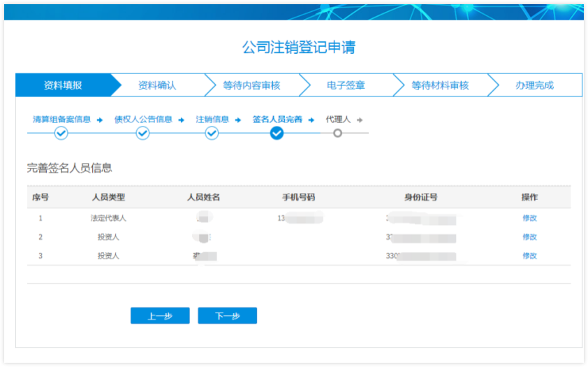Click the 代理人 empty step circle
Screen dimensions: 588x367
click(338, 133)
